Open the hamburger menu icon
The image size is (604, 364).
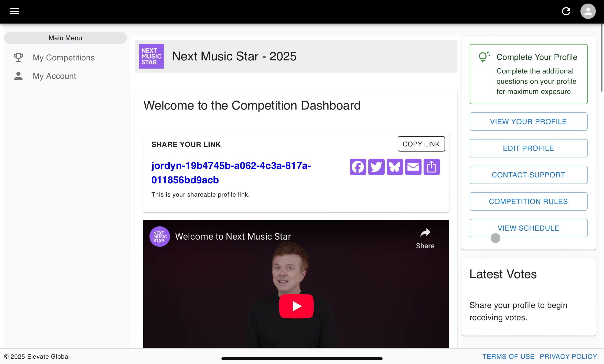tap(14, 11)
